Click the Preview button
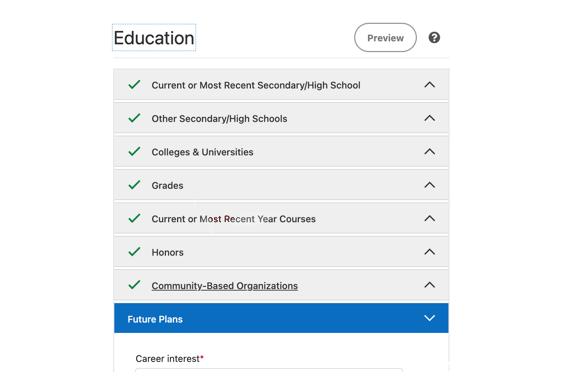 click(x=385, y=38)
